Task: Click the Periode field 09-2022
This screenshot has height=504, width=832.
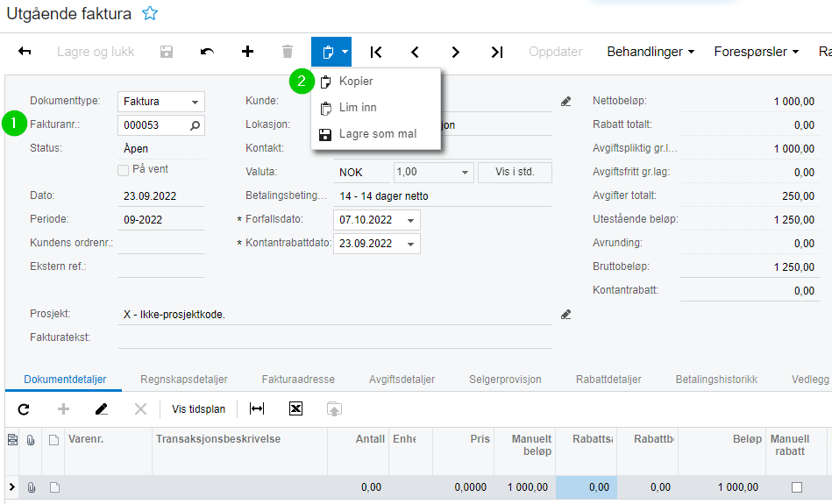Action: pyautogui.click(x=160, y=220)
